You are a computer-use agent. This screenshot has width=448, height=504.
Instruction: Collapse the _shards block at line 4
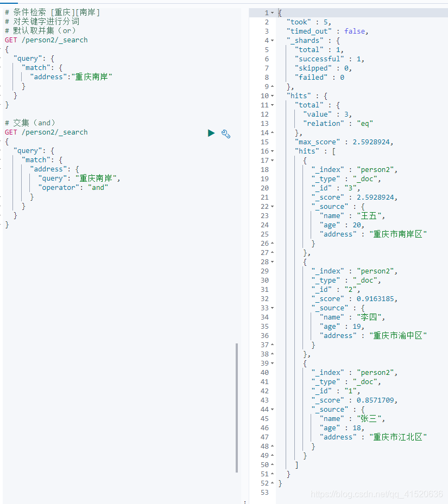[272, 41]
